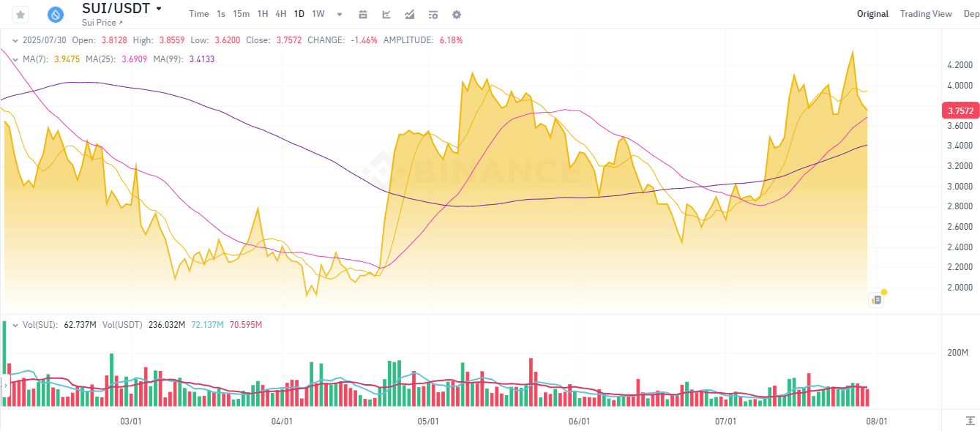This screenshot has height=431, width=980.
Task: Click the current price tag 3.7572
Action: [x=960, y=111]
